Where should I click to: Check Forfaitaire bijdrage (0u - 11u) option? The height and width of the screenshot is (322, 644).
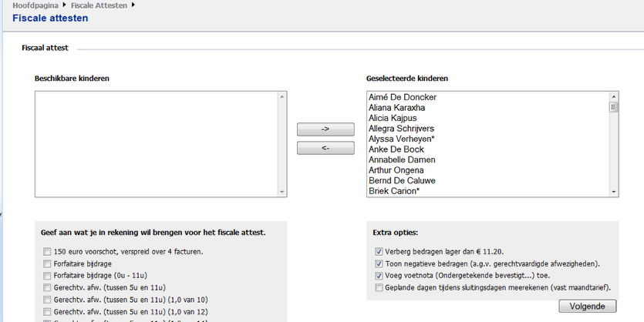48,275
